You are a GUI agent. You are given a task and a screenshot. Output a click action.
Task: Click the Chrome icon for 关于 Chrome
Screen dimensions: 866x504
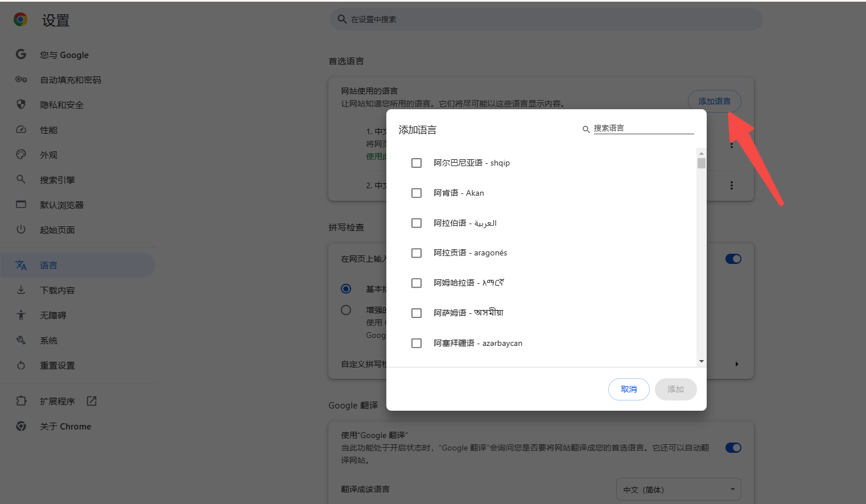point(21,426)
